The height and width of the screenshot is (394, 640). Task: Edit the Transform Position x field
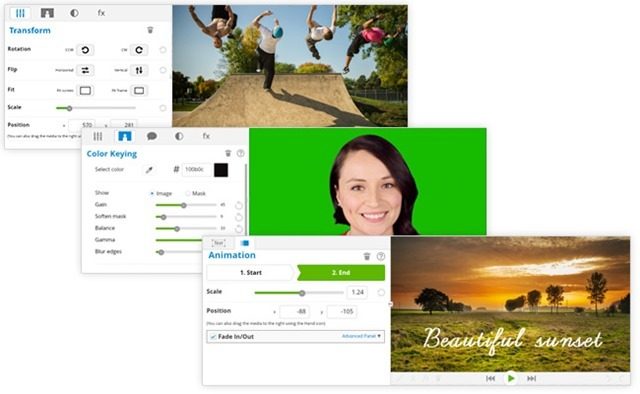click(x=82, y=124)
